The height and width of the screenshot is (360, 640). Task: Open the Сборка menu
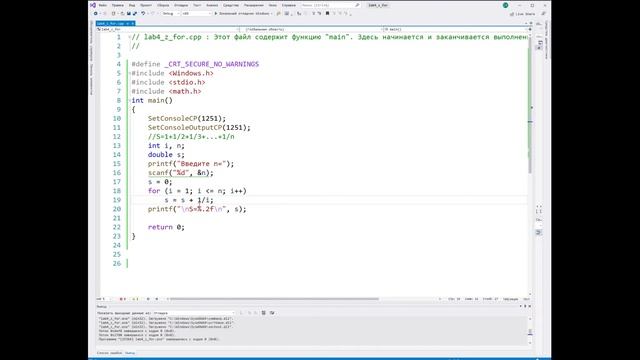(163, 5)
